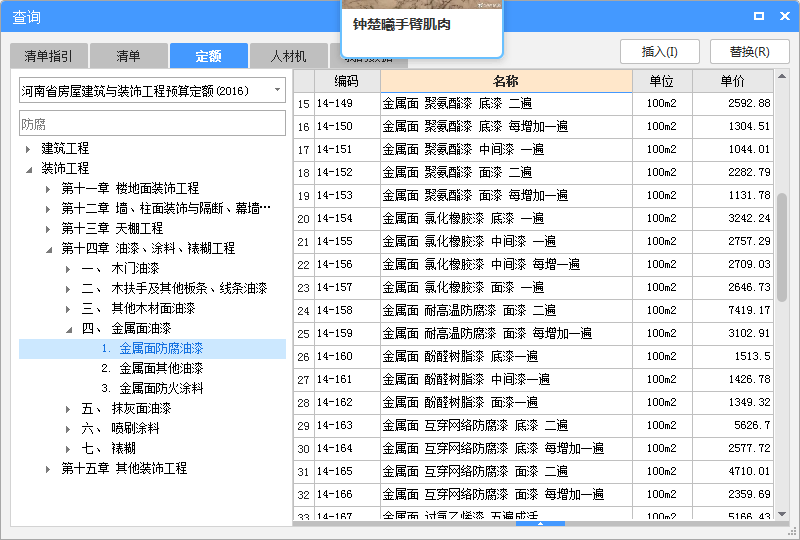Expand 第十二章 墙、柱面装饰 node
800x540 pixels.
[x=48, y=209]
